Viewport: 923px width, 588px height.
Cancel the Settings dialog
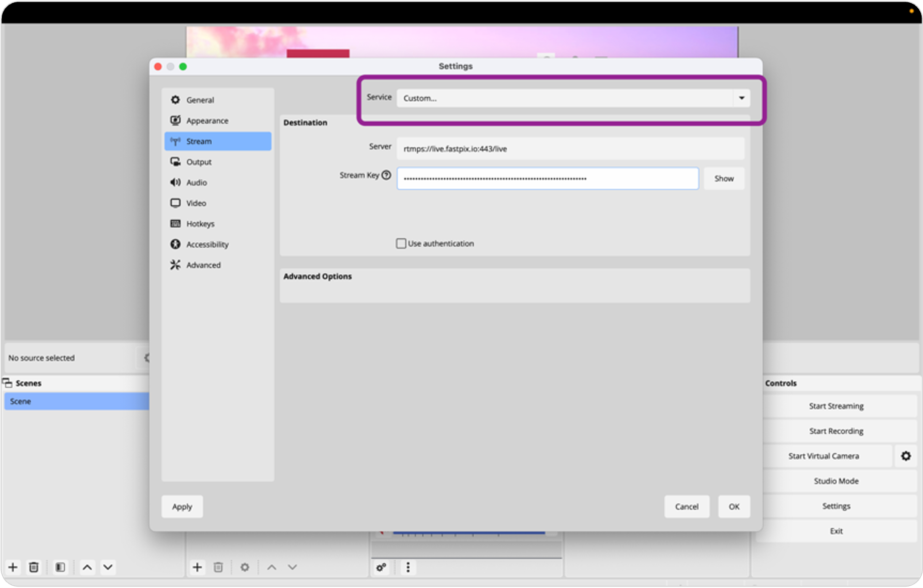point(687,507)
